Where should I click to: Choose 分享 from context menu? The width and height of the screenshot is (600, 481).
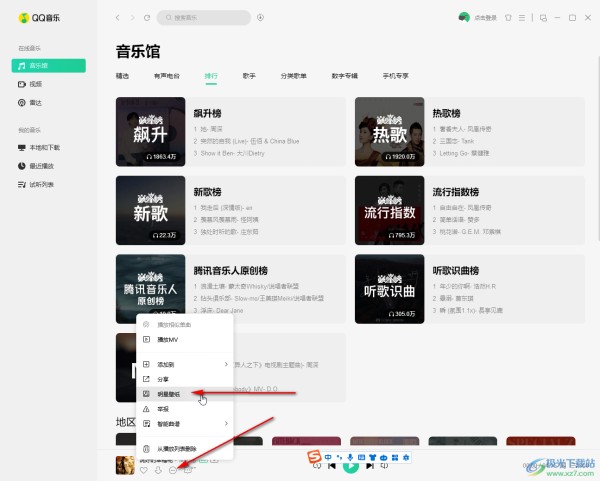185,379
